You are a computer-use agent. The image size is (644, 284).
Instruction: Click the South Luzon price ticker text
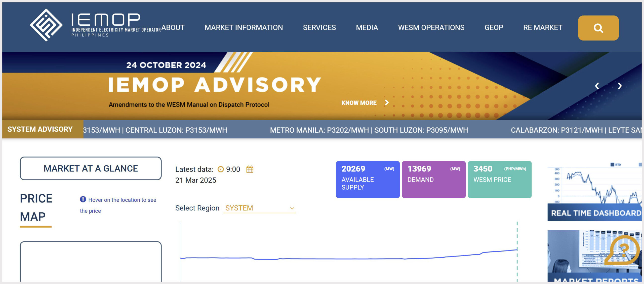[421, 130]
